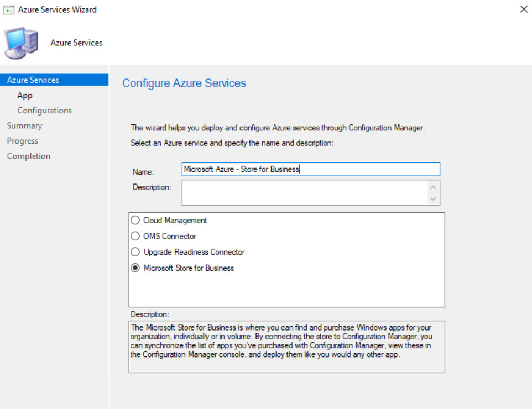This screenshot has height=409, width=532.
Task: Select the Cloud Management radio button
Action: pyautogui.click(x=135, y=221)
